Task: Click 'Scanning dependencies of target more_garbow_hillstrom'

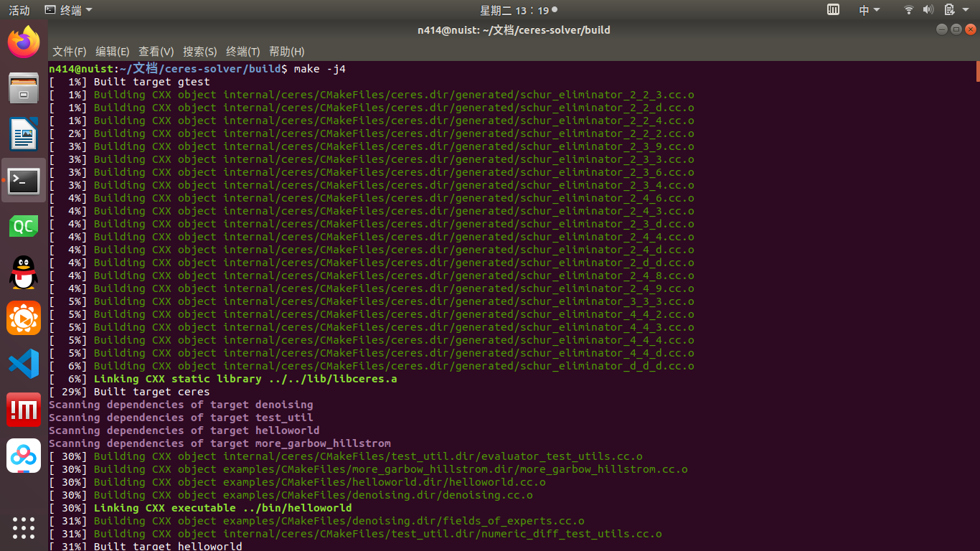Action: [x=220, y=443]
